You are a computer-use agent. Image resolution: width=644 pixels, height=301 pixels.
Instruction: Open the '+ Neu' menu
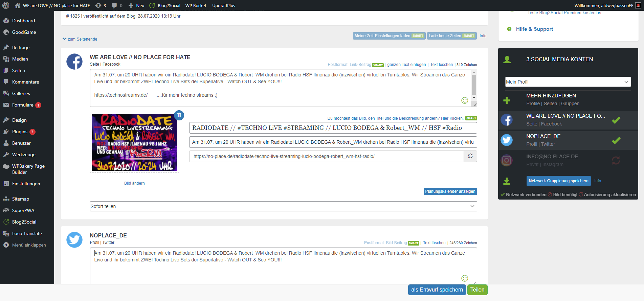point(136,5)
